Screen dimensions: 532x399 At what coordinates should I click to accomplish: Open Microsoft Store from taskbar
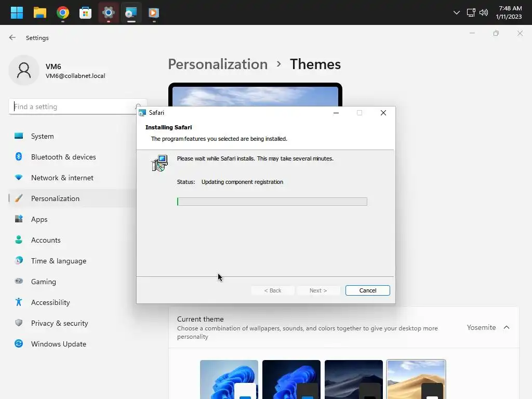click(86, 13)
